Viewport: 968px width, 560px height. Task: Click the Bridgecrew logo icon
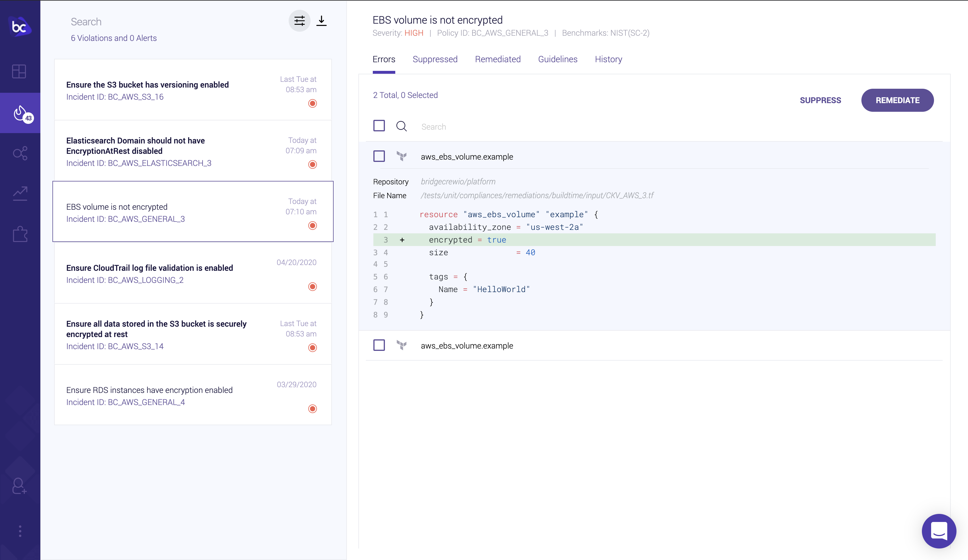coord(20,27)
